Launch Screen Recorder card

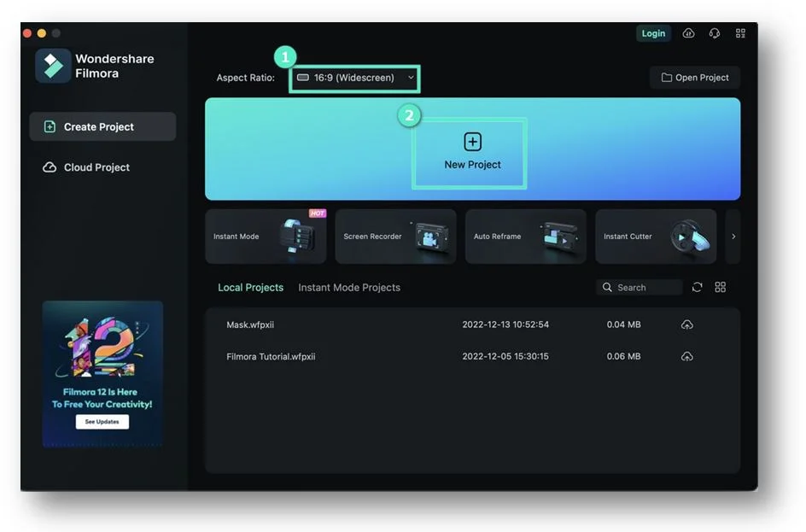click(396, 237)
